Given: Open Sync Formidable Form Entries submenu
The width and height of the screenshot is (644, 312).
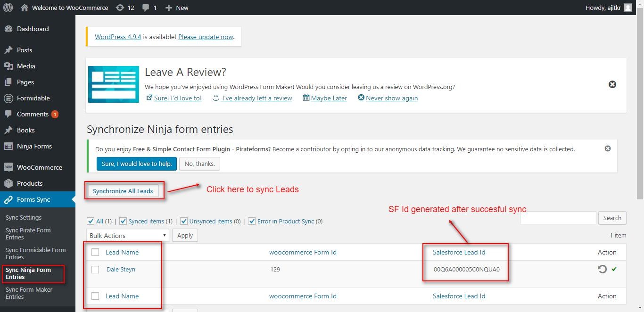Looking at the screenshot, I should coord(36,254).
